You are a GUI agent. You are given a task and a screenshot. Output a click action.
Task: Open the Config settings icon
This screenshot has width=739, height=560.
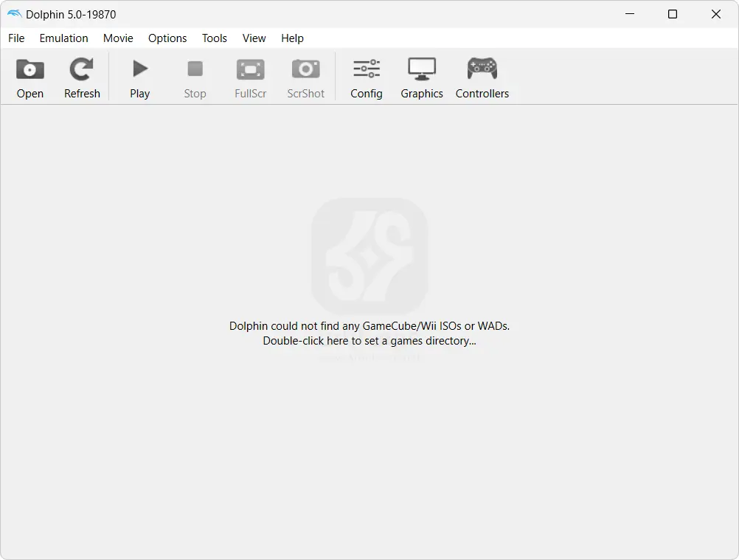coord(366,70)
